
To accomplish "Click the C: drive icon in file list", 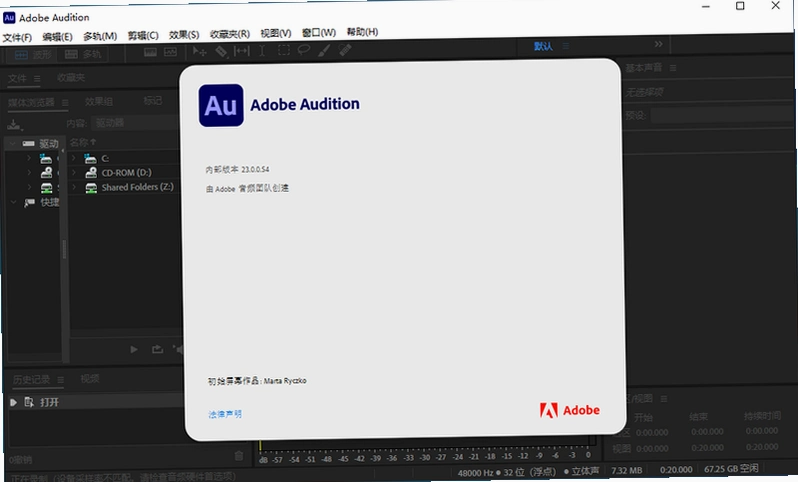I will (91, 158).
